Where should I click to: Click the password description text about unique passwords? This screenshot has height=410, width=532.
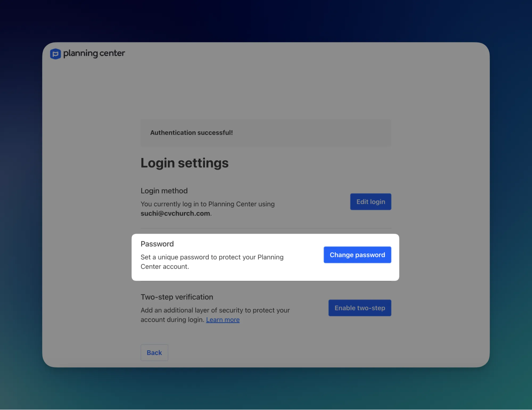(212, 261)
